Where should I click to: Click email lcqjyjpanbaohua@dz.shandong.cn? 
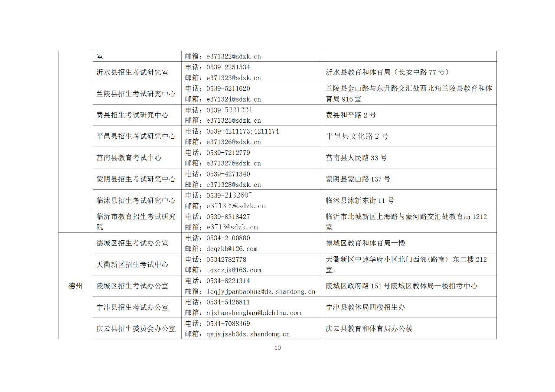point(261,291)
